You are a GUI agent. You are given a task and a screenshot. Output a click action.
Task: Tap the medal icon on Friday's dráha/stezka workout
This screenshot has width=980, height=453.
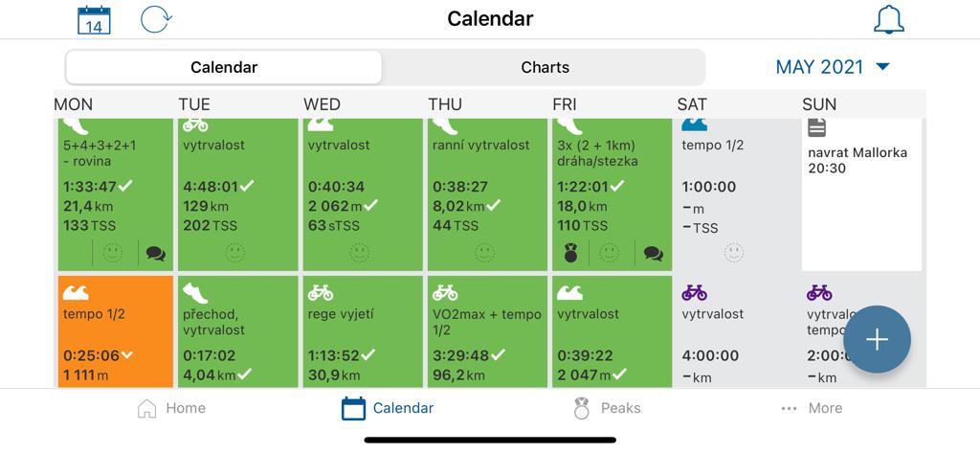coord(570,254)
